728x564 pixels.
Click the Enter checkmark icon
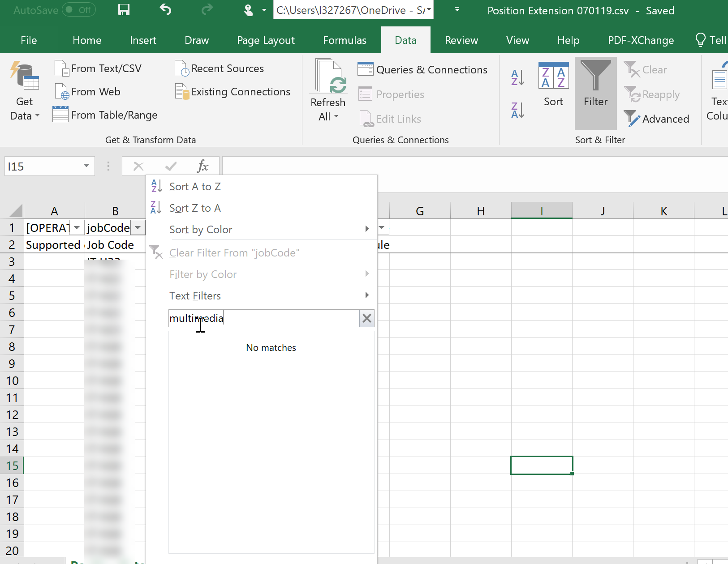(171, 167)
